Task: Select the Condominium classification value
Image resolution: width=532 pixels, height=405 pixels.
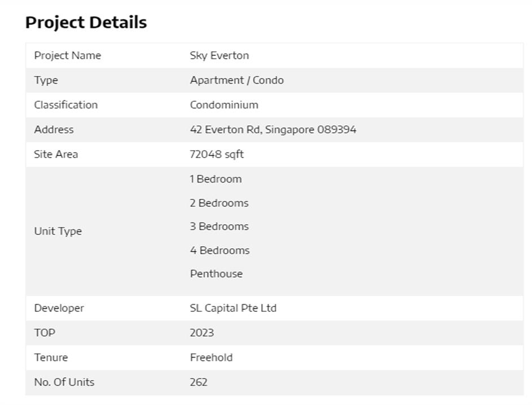Action: click(x=224, y=105)
